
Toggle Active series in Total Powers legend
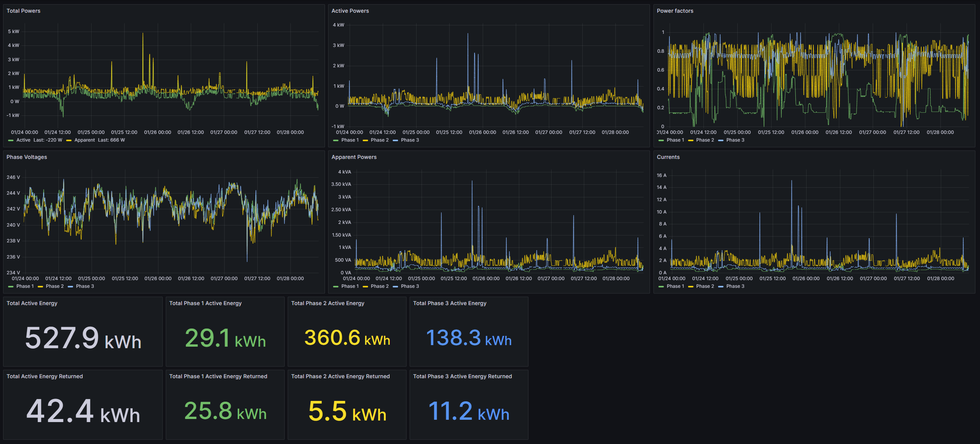pyautogui.click(x=23, y=140)
